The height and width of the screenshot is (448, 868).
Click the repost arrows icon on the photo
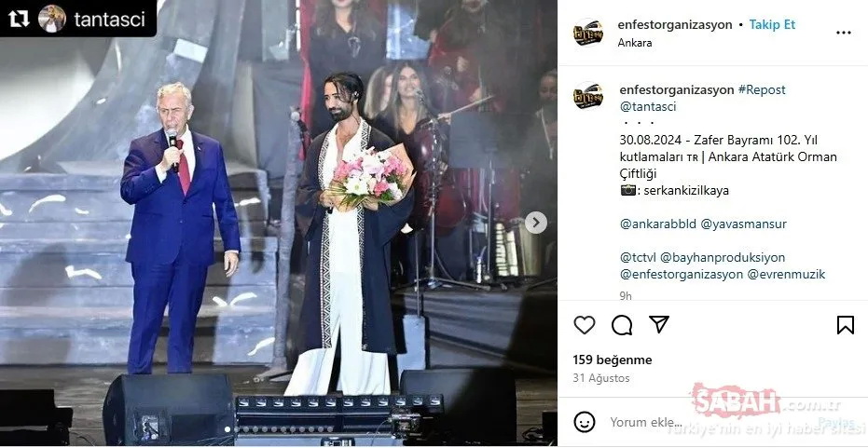[19, 19]
